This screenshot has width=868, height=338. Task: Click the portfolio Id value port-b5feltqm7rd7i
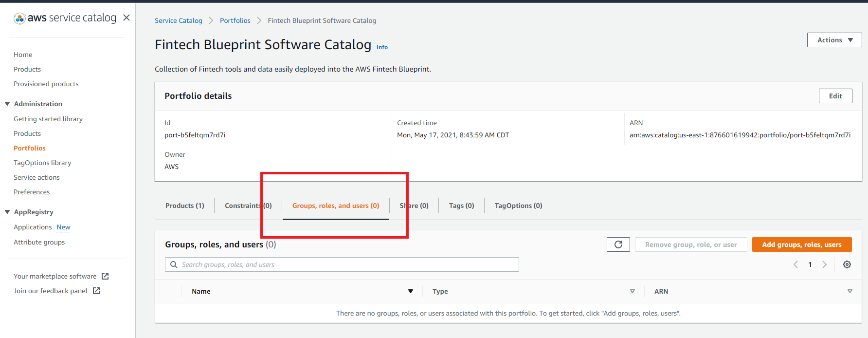(x=195, y=135)
